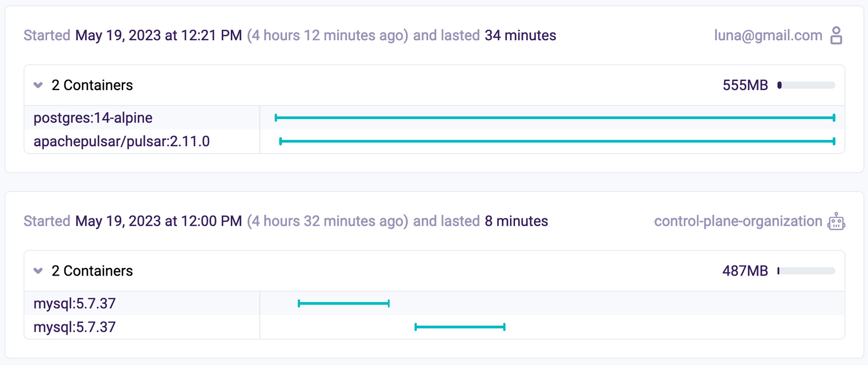This screenshot has width=868, height=365.
Task: Click the "8 minutes" duration text
Action: [x=516, y=221]
